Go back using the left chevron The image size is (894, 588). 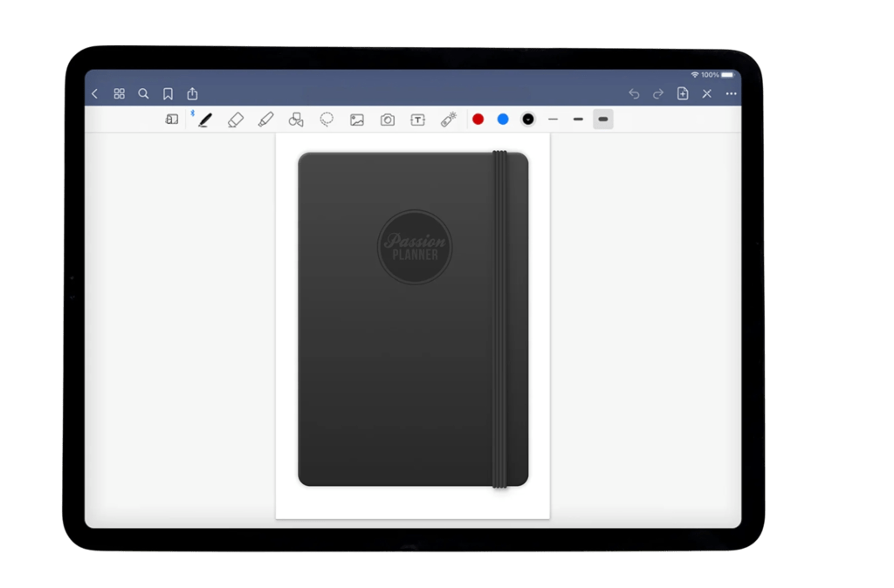click(x=95, y=94)
